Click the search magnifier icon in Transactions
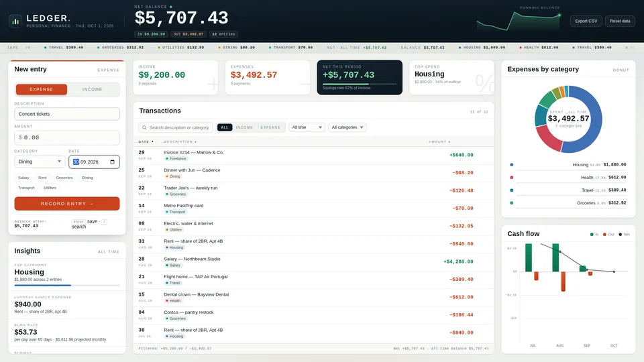Image resolution: width=644 pixels, height=362 pixels. coord(144,127)
